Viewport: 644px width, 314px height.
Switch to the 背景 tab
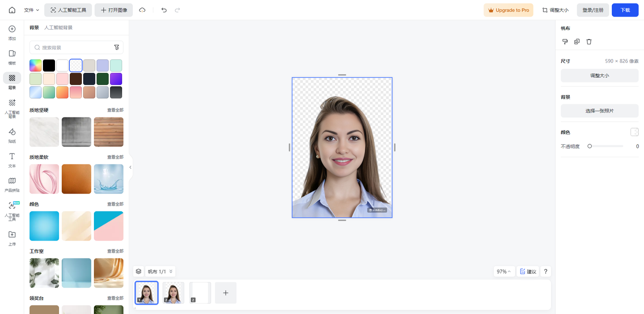tap(34, 27)
